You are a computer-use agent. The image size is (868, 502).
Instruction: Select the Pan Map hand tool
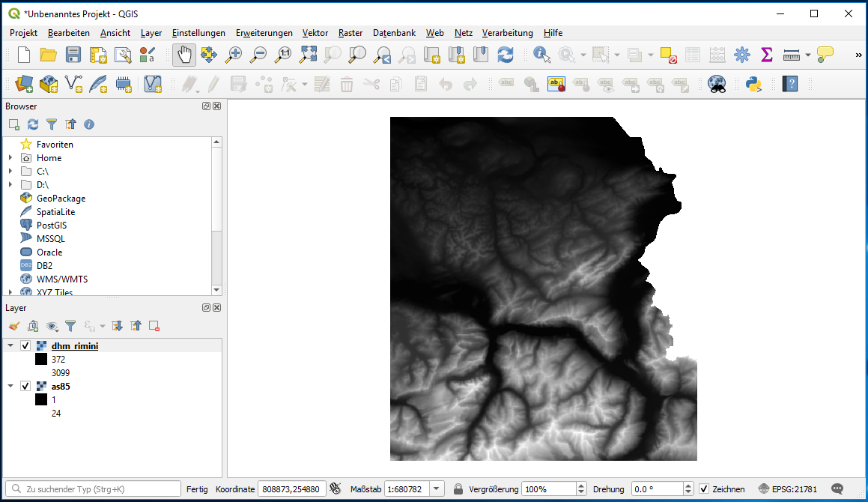(x=184, y=55)
